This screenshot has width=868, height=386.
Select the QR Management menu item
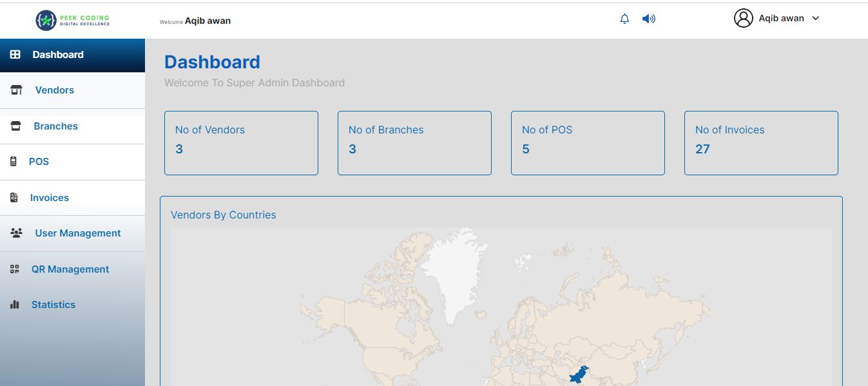(70, 269)
